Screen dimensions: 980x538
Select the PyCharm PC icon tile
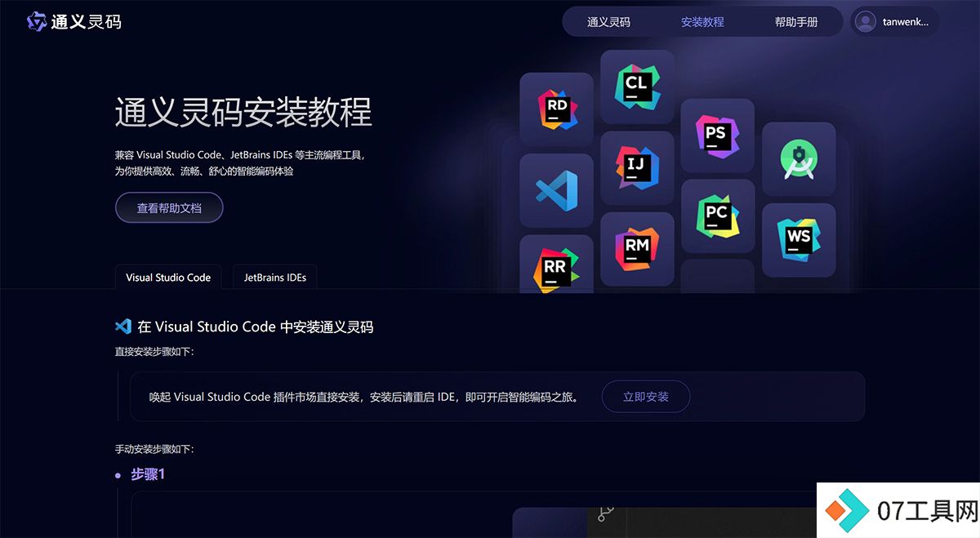tap(717, 216)
